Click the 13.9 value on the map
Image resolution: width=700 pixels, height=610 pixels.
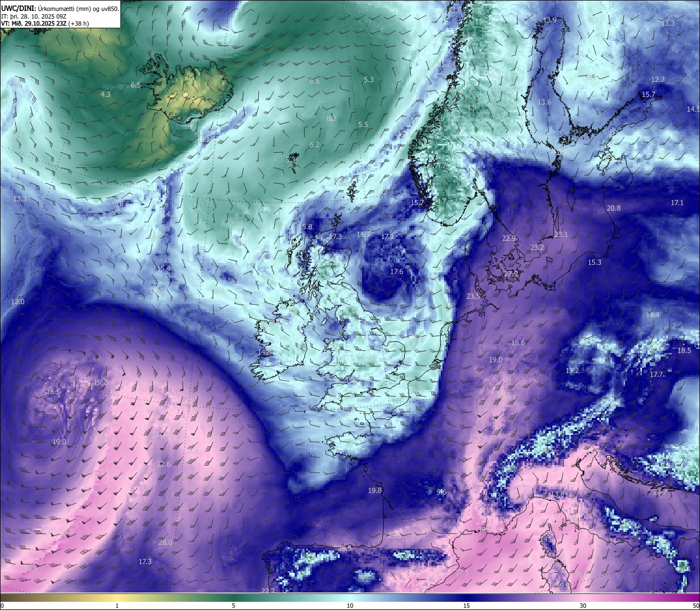[x=550, y=20]
